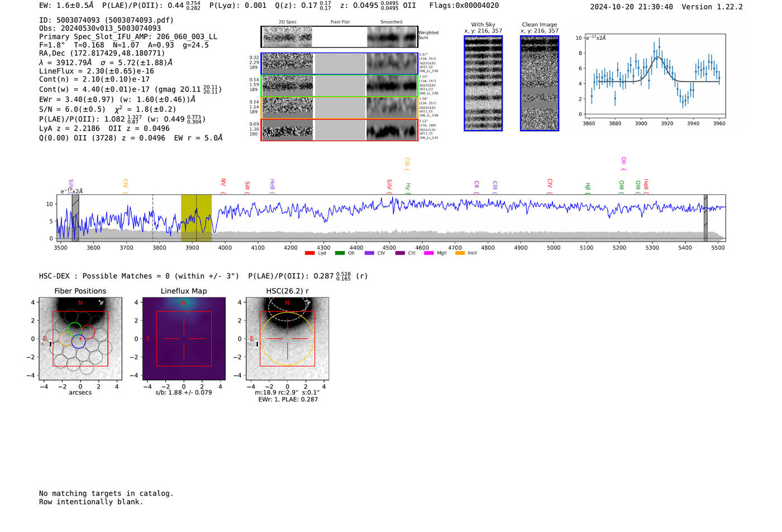Click the timestamp 2024-10-20 21:30:40
782x532 pixels.
pyautogui.click(x=632, y=7)
